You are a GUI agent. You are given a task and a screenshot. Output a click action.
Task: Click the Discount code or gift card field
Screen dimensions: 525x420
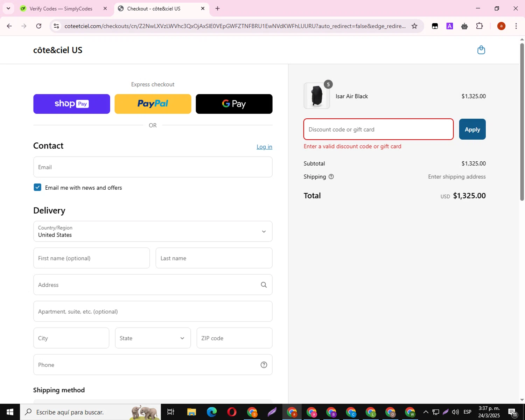tap(378, 129)
